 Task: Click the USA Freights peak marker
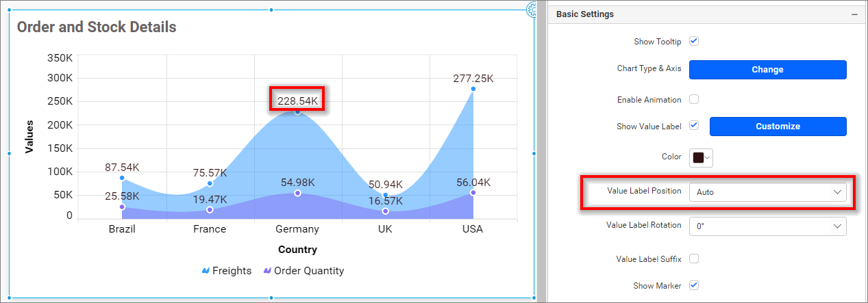click(x=473, y=89)
